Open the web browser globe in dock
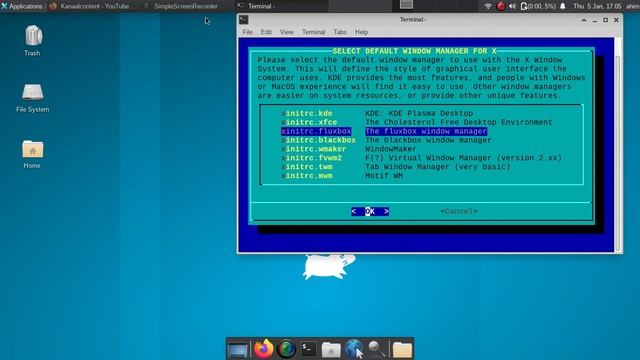Viewport: 640px width, 360px height. click(353, 349)
